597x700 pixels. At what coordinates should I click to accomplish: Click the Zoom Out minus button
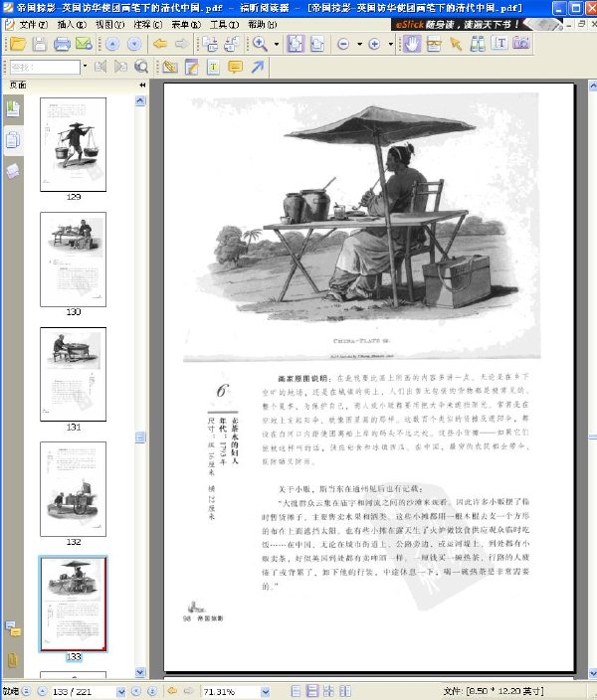[343, 44]
